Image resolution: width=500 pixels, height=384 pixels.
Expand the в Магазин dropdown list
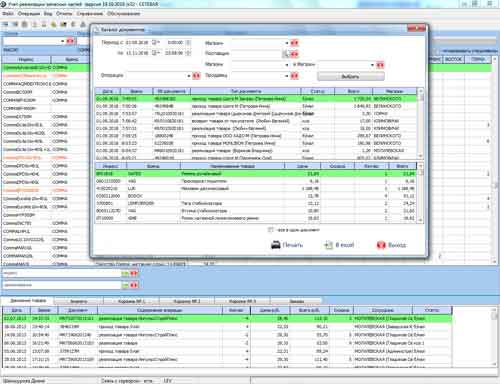(372, 65)
